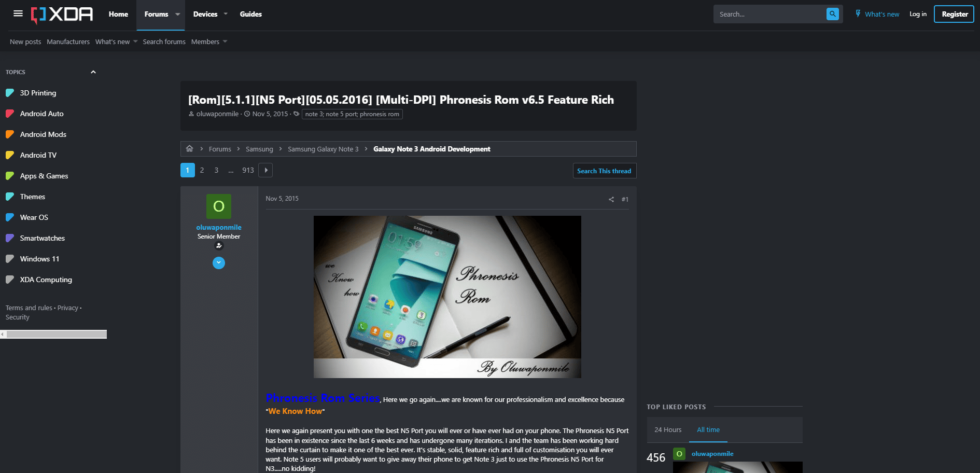Image resolution: width=980 pixels, height=473 pixels.
Task: Open Samsung breadcrumb link
Action: coord(259,149)
